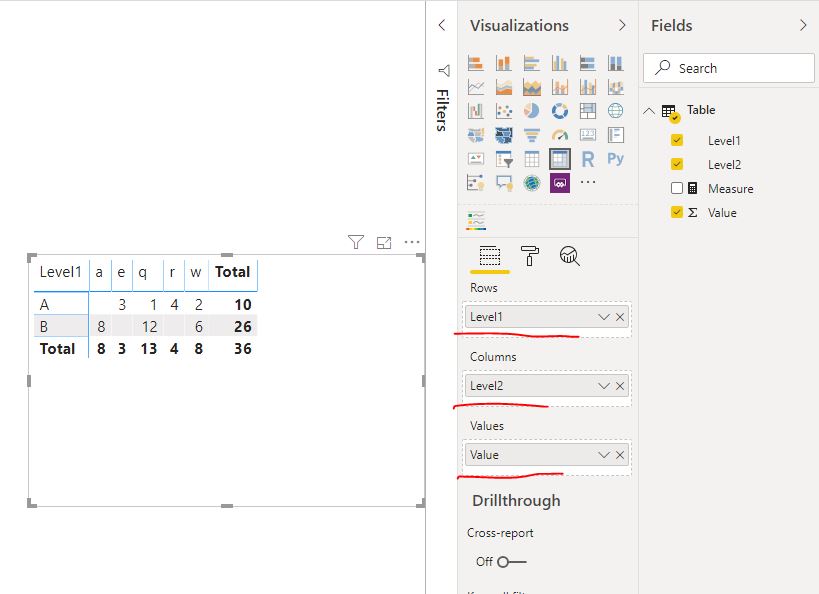The image size is (819, 594).
Task: Click the Fields Search input box
Action: pos(729,68)
